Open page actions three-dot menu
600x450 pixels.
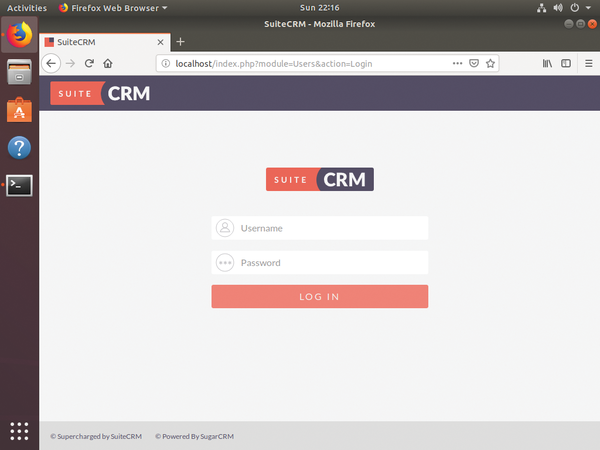(x=457, y=64)
